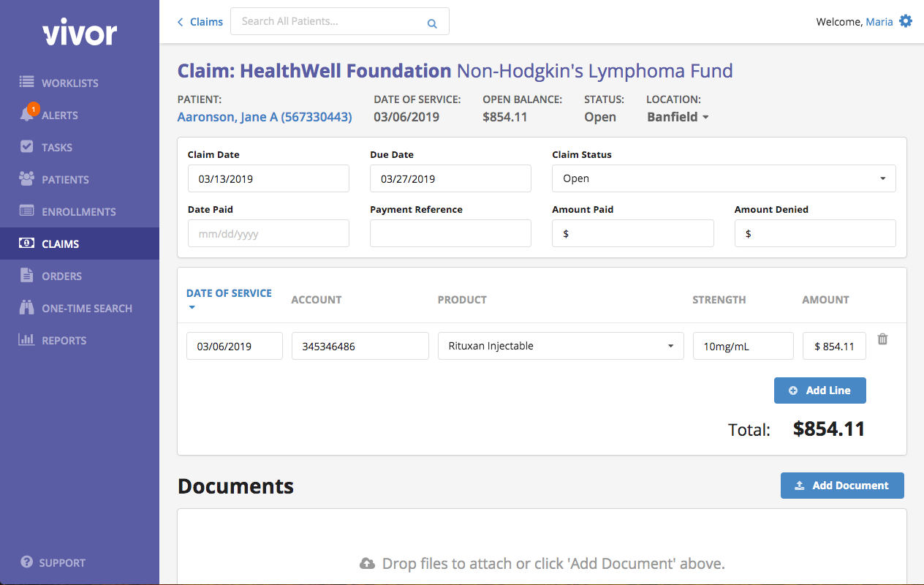This screenshot has width=924, height=585.
Task: Click the Open status value in header
Action: (600, 117)
